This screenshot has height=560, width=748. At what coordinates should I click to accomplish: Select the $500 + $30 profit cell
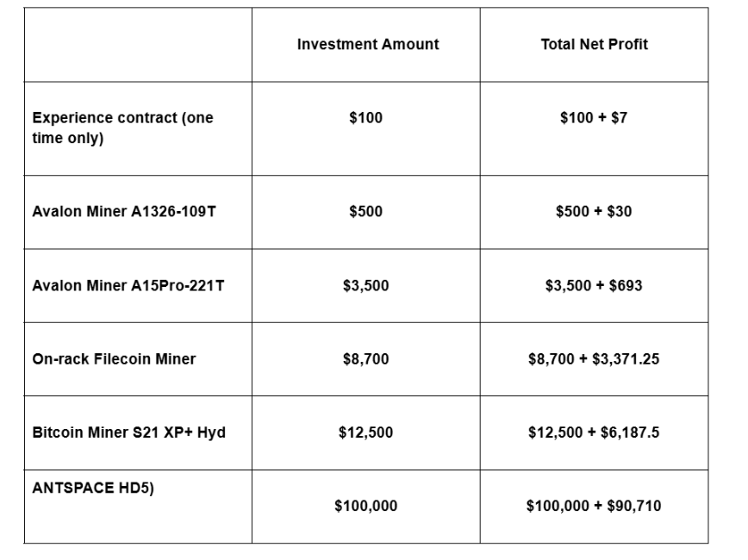pyautogui.click(x=594, y=211)
